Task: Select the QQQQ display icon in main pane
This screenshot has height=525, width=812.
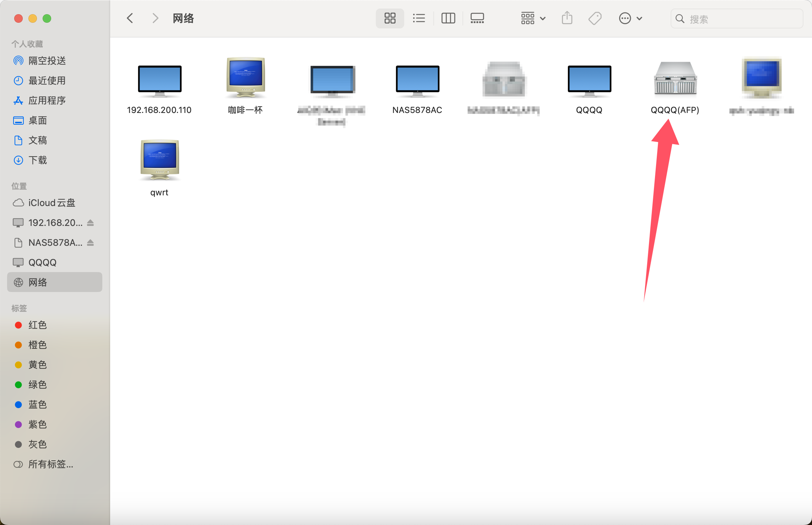Action: (x=590, y=81)
